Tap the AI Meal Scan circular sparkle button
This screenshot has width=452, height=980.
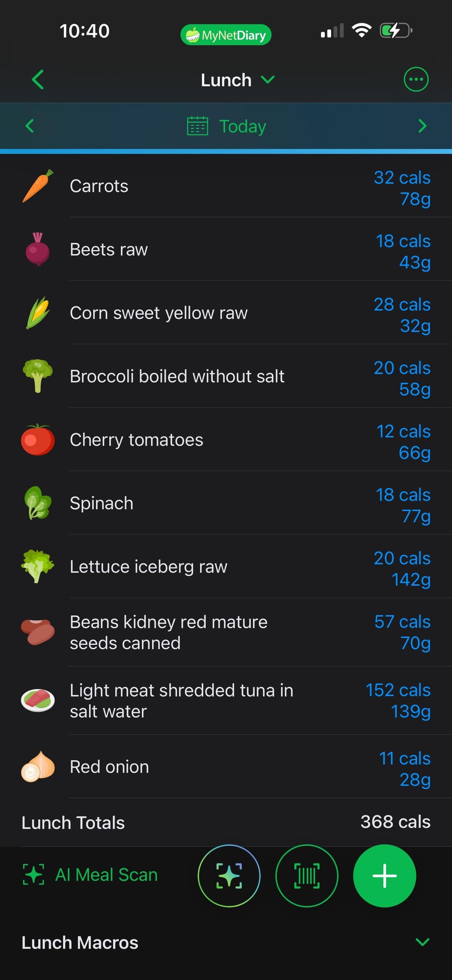tap(229, 876)
